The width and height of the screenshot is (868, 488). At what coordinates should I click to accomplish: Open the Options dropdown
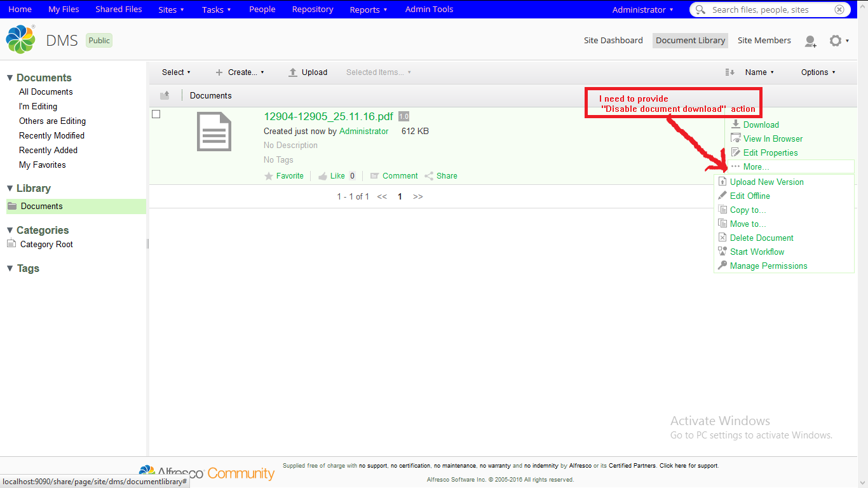coord(818,72)
